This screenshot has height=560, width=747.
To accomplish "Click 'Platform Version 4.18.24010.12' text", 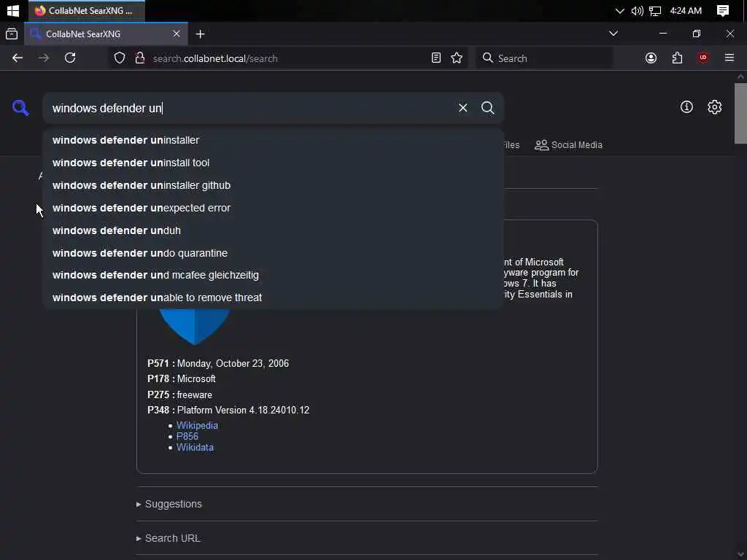I will pos(243,410).
